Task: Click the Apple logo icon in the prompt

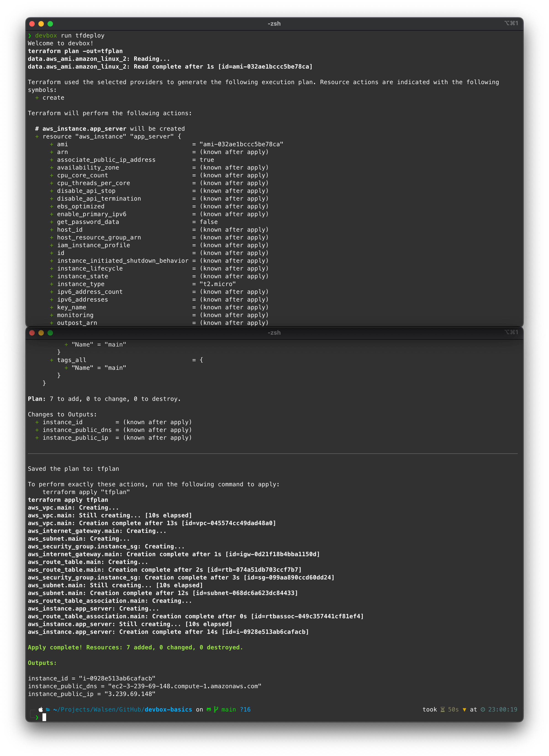Action: tap(41, 709)
